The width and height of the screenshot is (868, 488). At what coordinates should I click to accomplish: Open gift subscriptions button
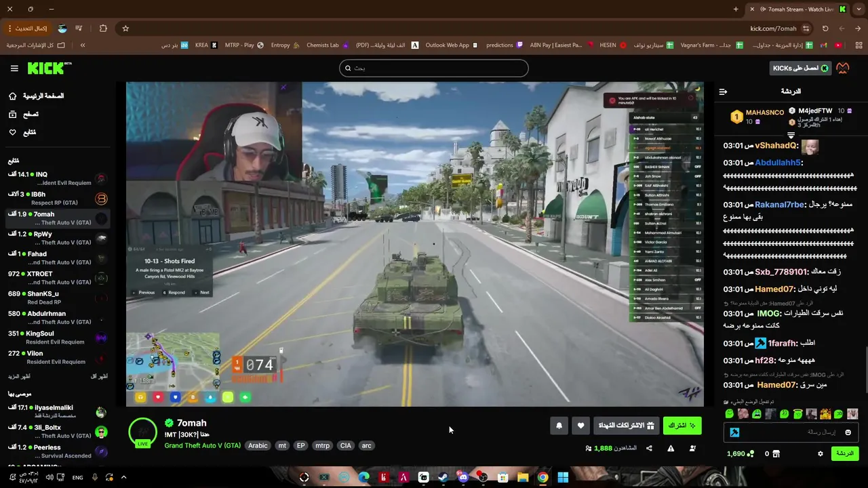(626, 426)
